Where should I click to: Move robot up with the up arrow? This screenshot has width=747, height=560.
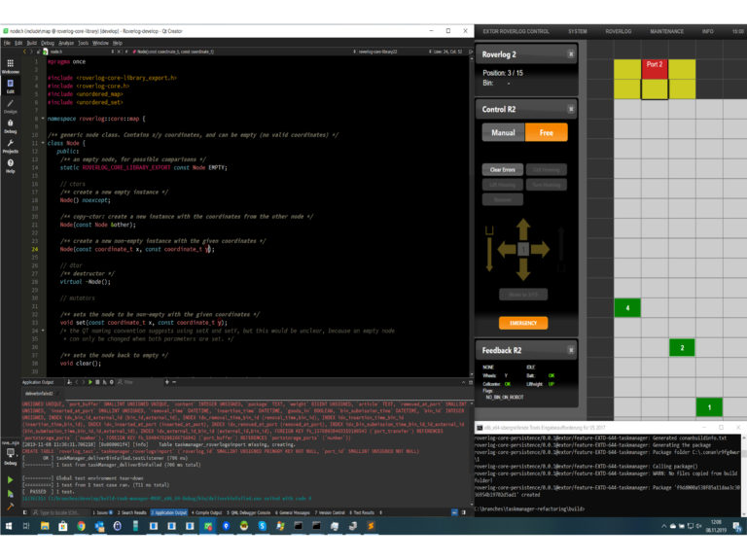click(x=523, y=229)
